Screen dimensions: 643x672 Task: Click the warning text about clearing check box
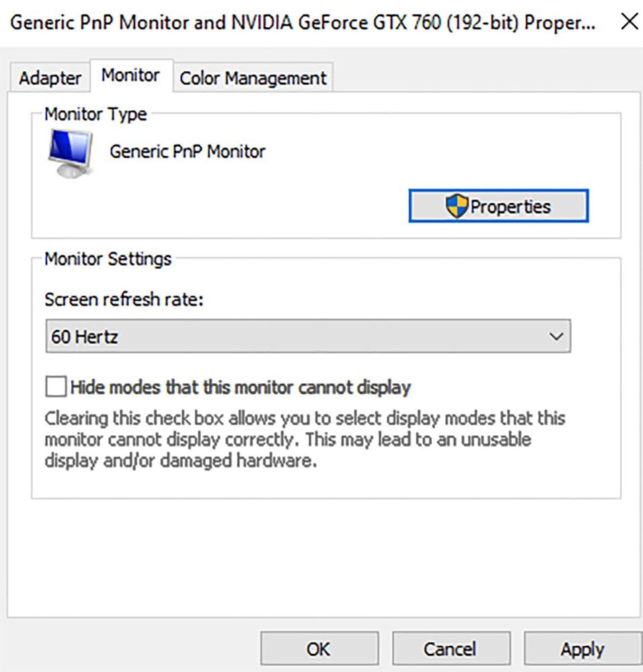pos(304,440)
